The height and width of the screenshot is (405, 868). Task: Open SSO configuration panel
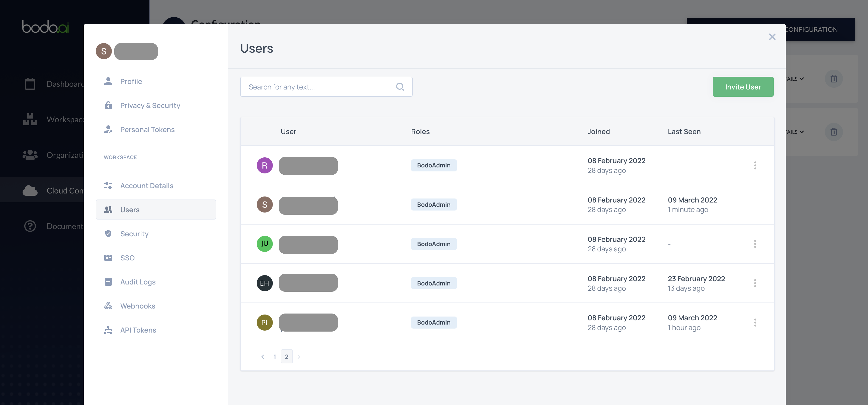[x=127, y=258]
